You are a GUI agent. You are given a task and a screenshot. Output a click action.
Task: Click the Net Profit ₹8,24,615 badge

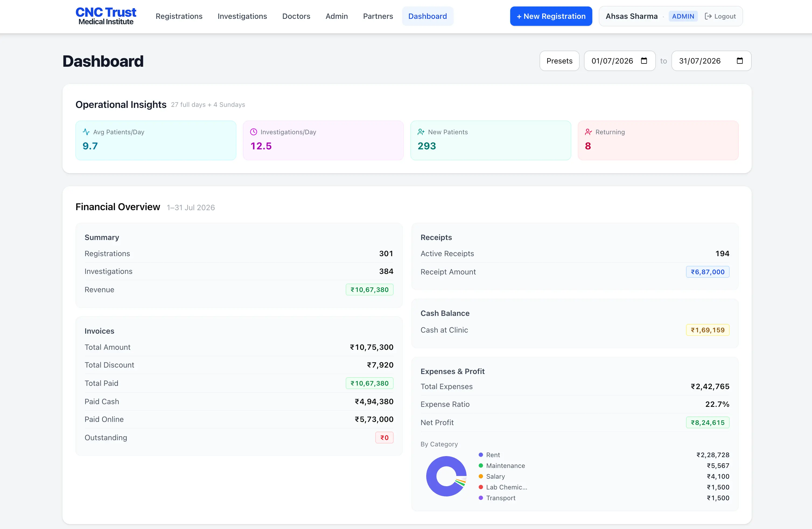[708, 422]
